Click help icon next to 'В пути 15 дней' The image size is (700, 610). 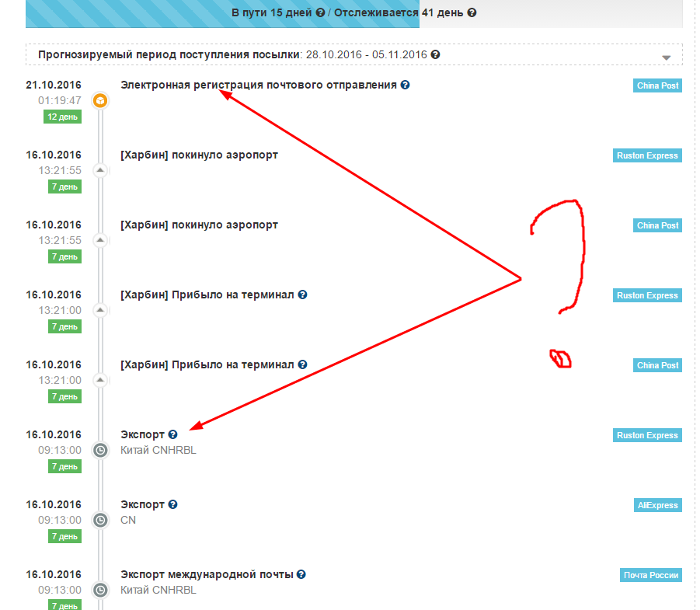320,13
